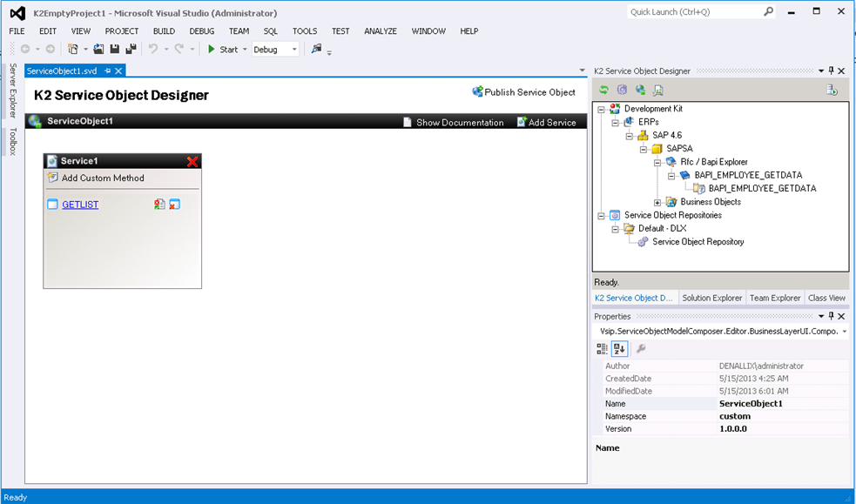Image resolution: width=856 pixels, height=504 pixels.
Task: Edit the Namespace property value custom
Action: tap(783, 416)
